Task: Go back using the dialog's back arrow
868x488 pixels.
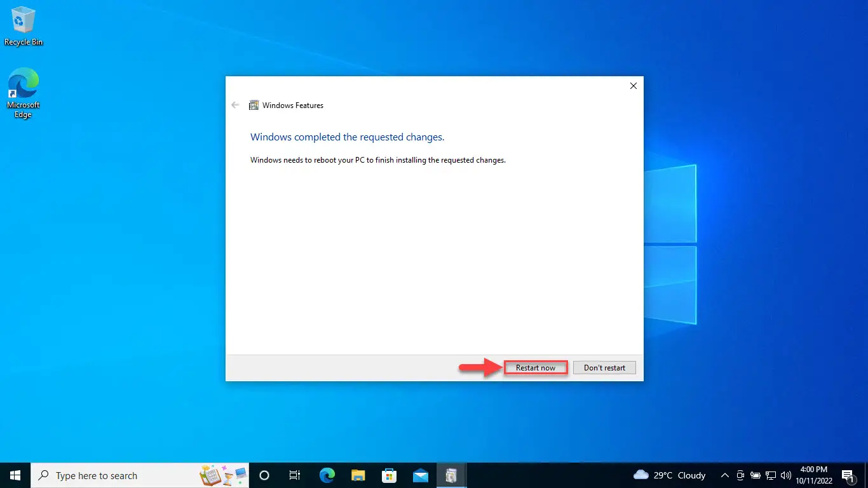Action: click(x=235, y=105)
